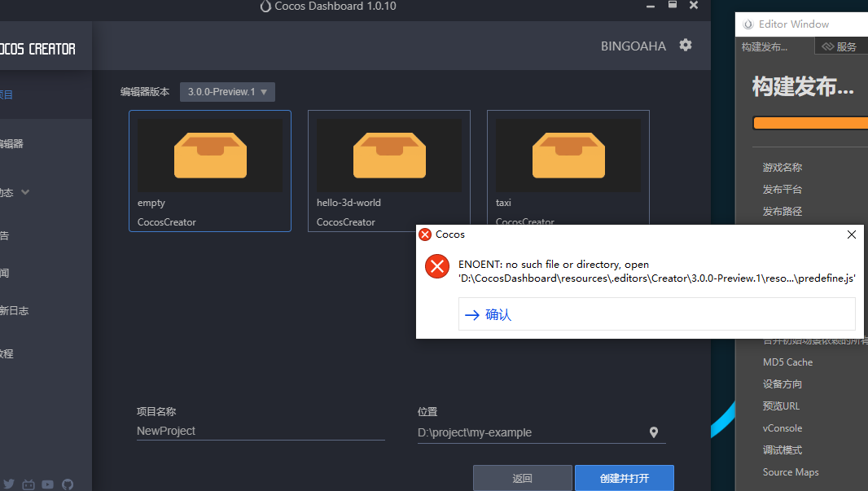This screenshot has width=868, height=491.
Task: Click 确认 in the error dialog
Action: click(x=656, y=314)
